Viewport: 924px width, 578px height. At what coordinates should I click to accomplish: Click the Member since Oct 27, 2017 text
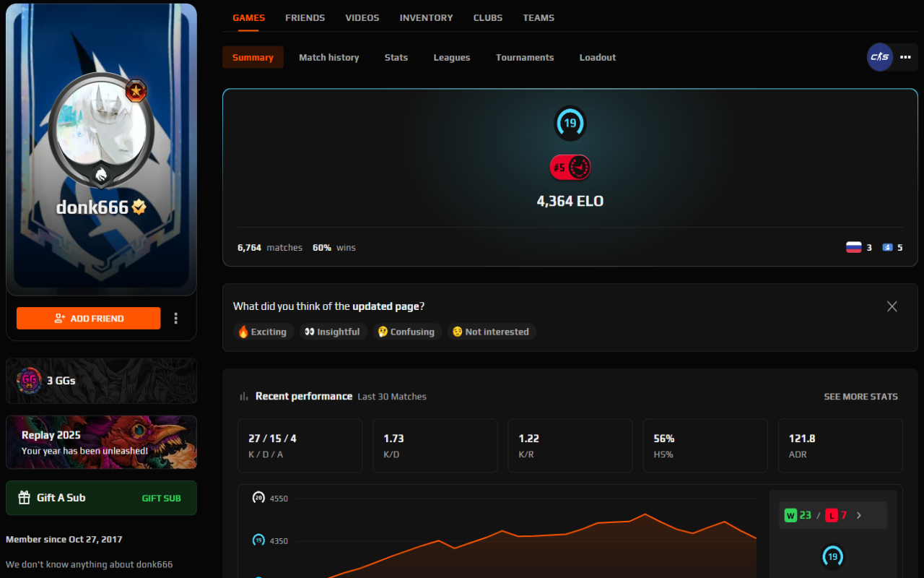coord(64,539)
